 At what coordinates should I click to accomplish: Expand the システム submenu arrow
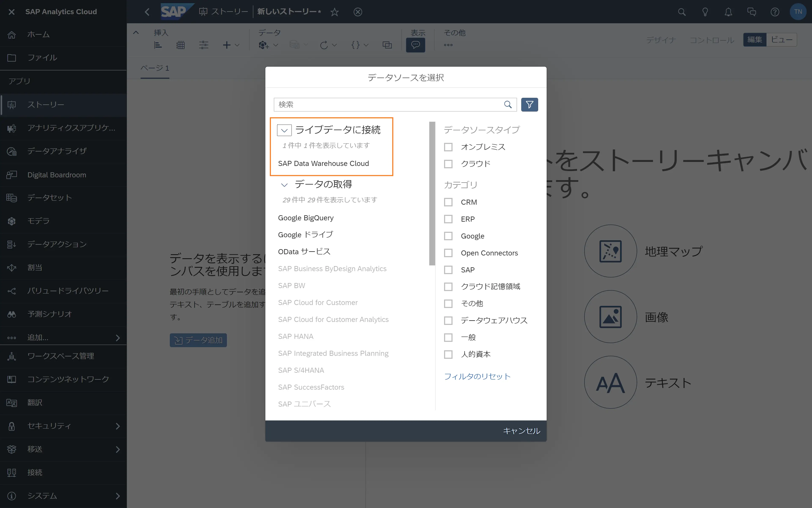(x=117, y=496)
